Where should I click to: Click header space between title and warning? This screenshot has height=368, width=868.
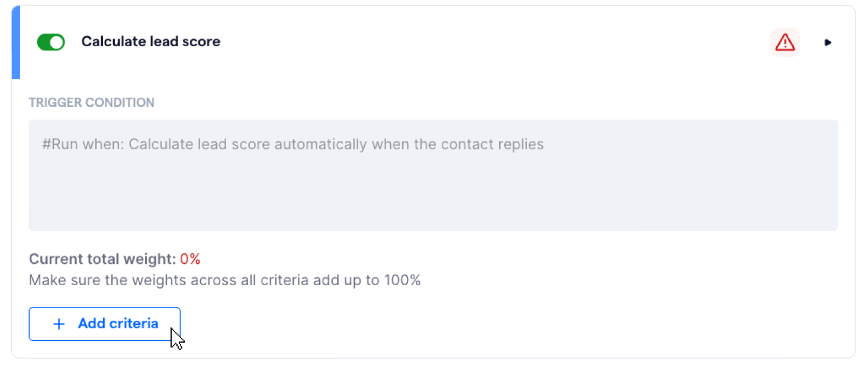(x=494, y=43)
